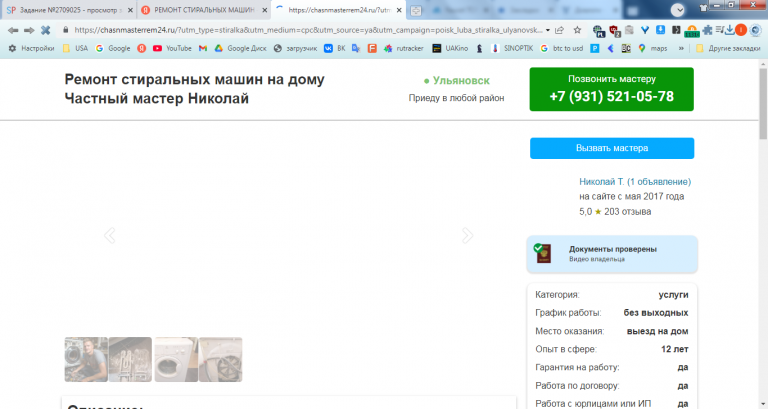Click the Документы проверены badge
The width and height of the screenshot is (768, 409).
pos(612,254)
